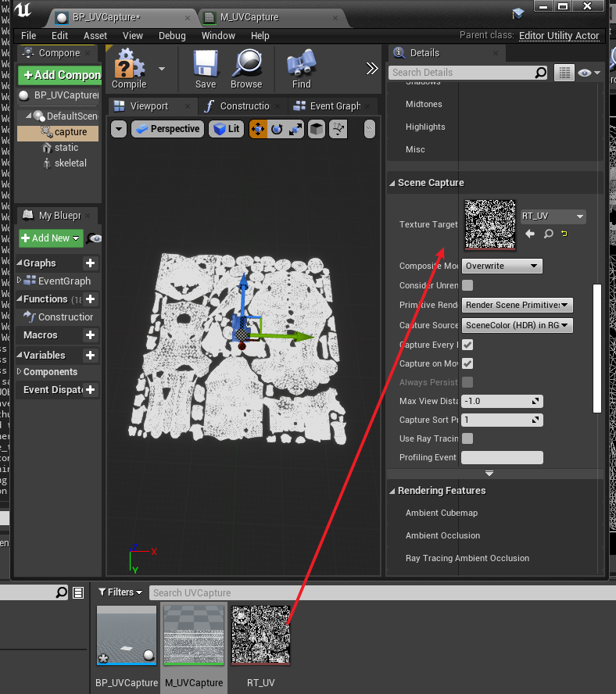The height and width of the screenshot is (694, 616).
Task: Open the Window menu
Action: [218, 36]
